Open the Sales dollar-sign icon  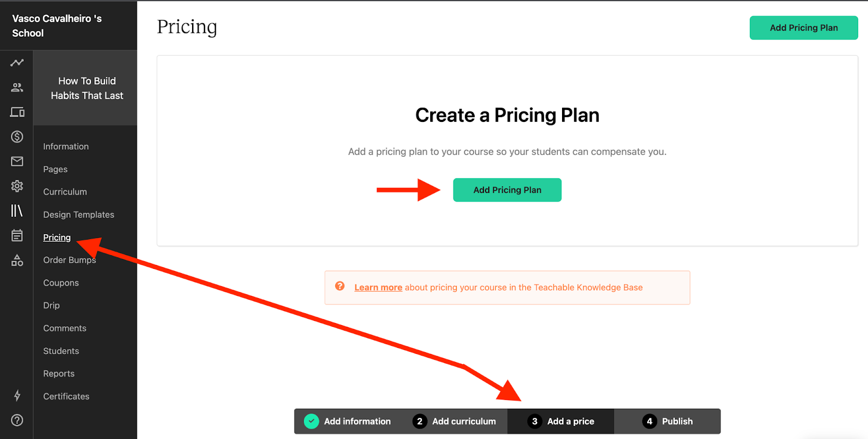pos(17,137)
